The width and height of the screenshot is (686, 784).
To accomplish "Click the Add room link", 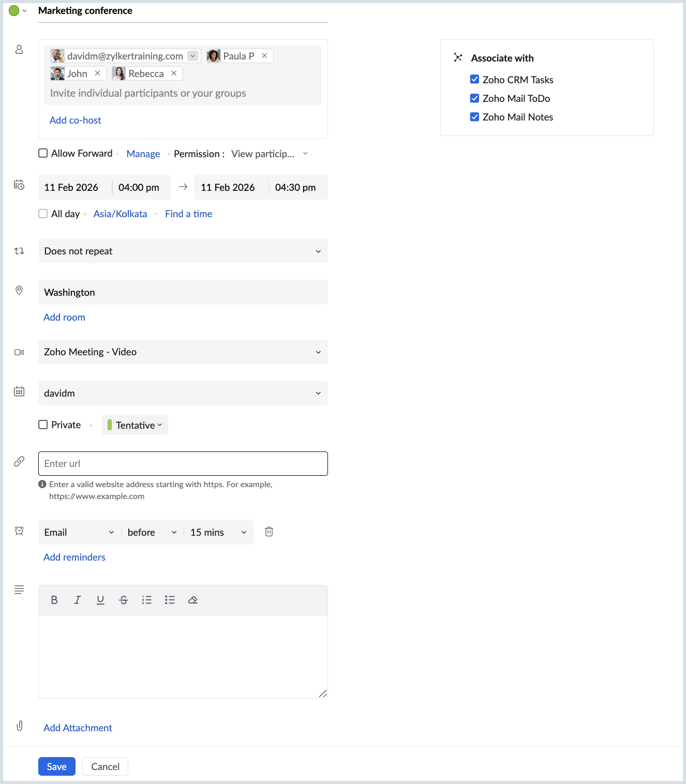I will point(65,317).
